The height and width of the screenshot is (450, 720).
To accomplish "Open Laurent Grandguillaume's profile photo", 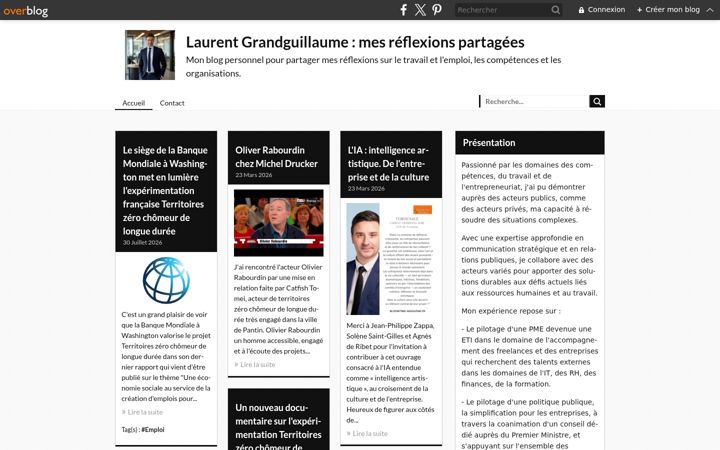I will (150, 55).
